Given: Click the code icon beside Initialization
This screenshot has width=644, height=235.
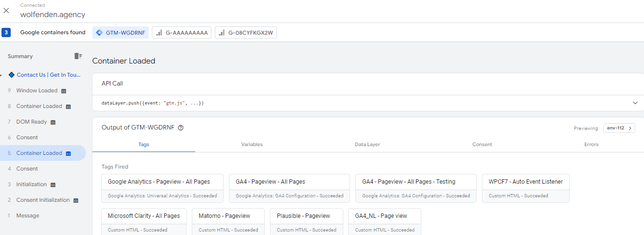Looking at the screenshot, I should tap(53, 185).
